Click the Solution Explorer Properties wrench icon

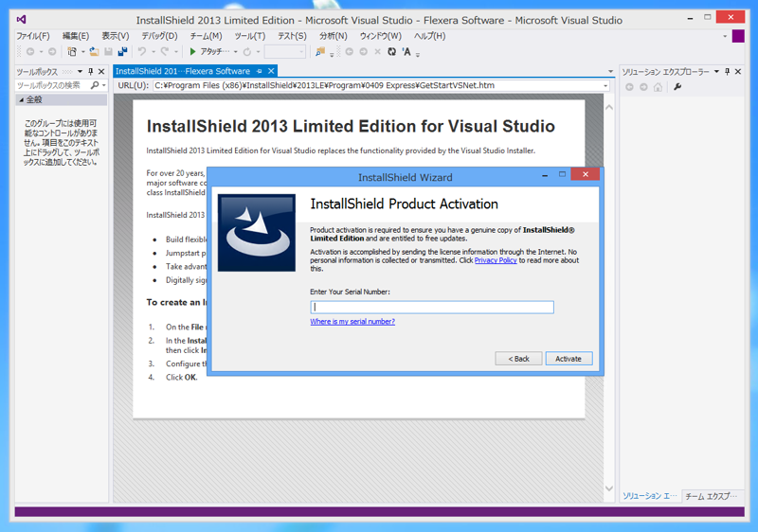[x=677, y=87]
